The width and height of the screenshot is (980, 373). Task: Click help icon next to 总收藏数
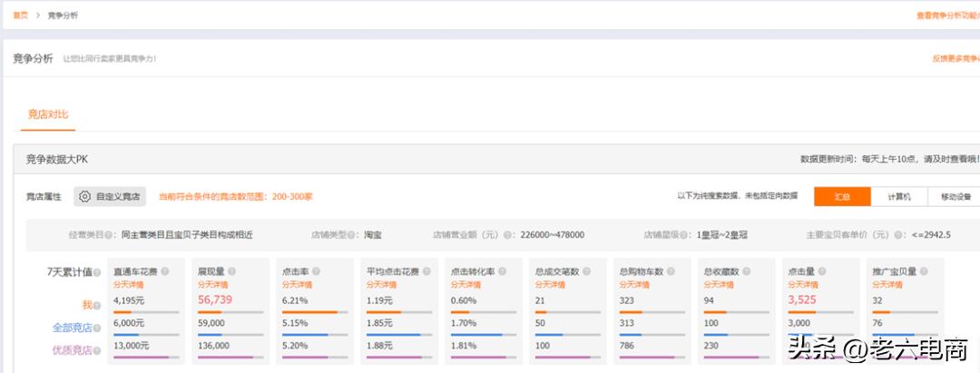[746, 271]
